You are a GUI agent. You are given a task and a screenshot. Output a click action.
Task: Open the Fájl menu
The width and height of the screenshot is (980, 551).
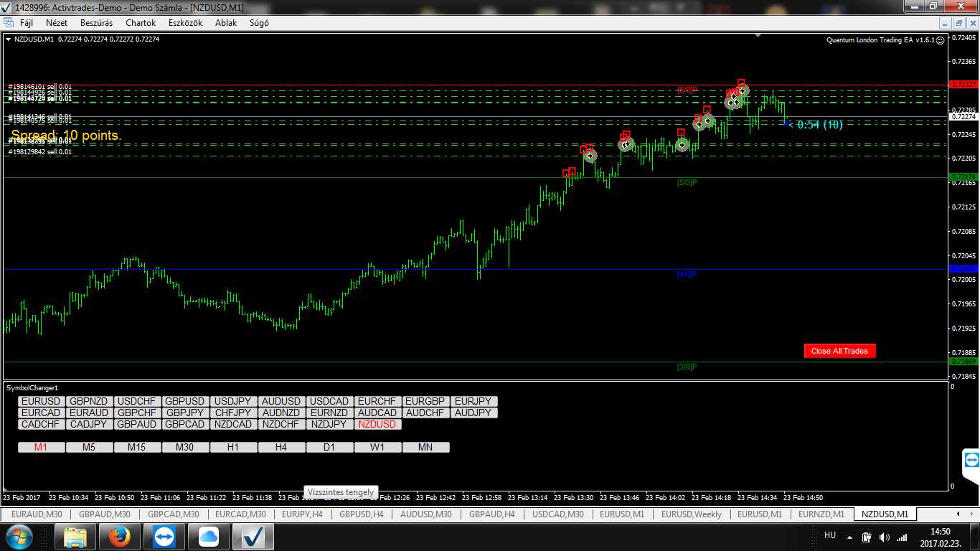(26, 23)
